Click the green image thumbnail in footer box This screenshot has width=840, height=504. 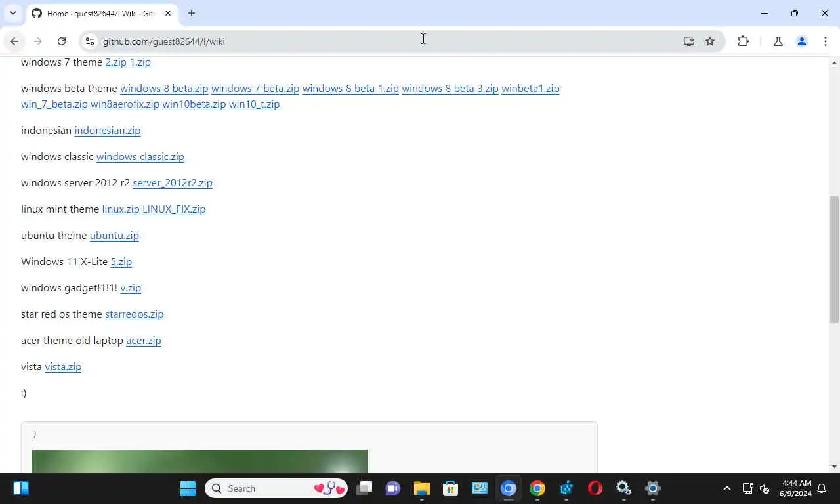pos(200,461)
